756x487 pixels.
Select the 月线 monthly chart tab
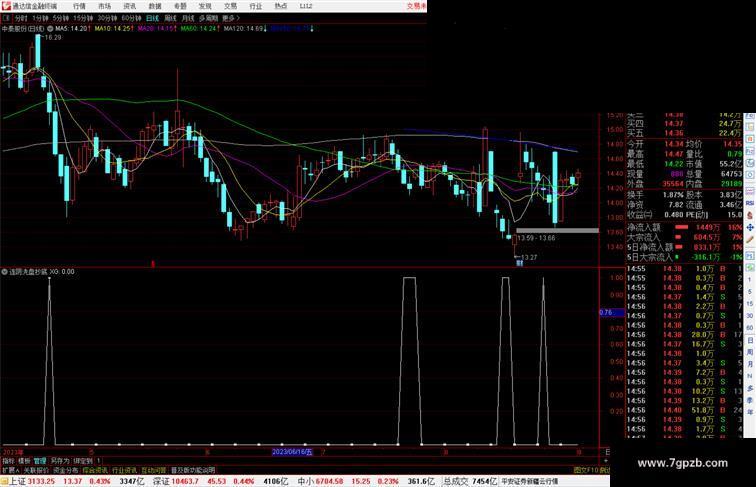click(188, 18)
